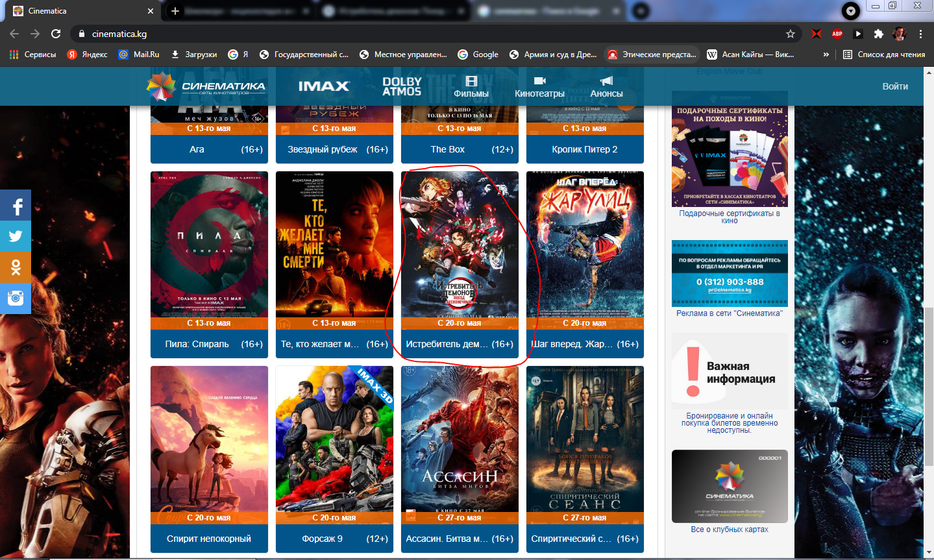Bookmark this page with star icon

point(790,34)
